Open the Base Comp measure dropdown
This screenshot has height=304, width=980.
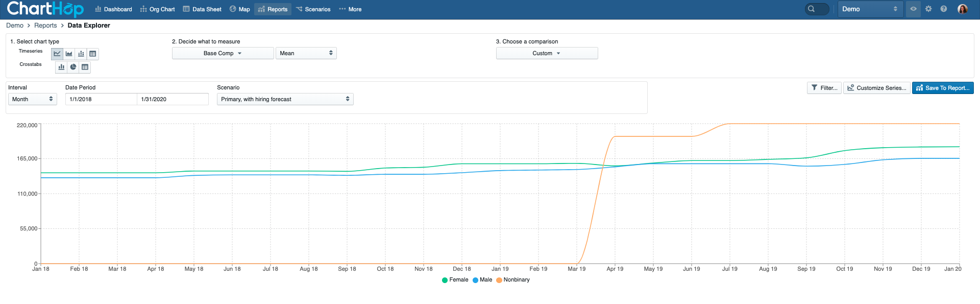click(223, 53)
